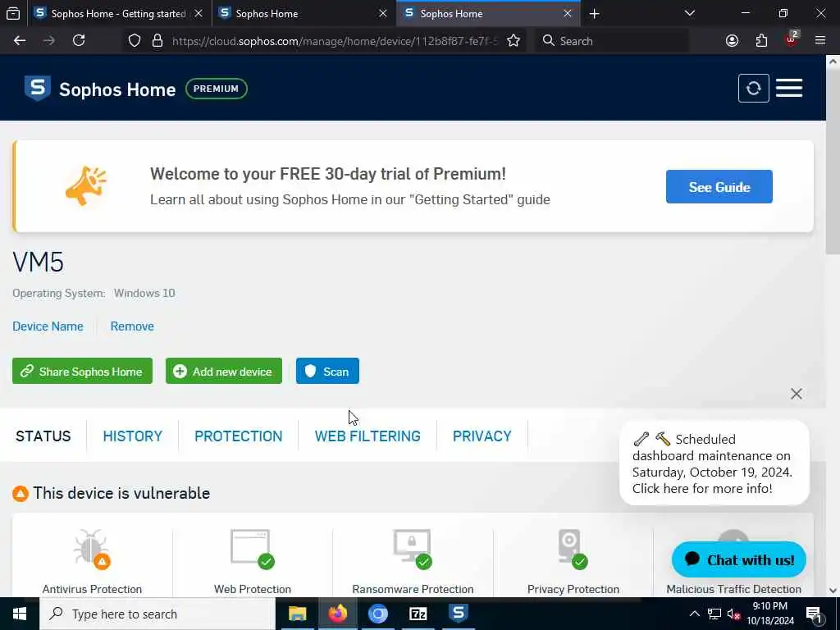Screen dimensions: 840x630
Task: Click the megaphone icon in the welcome banner
Action: click(x=85, y=186)
